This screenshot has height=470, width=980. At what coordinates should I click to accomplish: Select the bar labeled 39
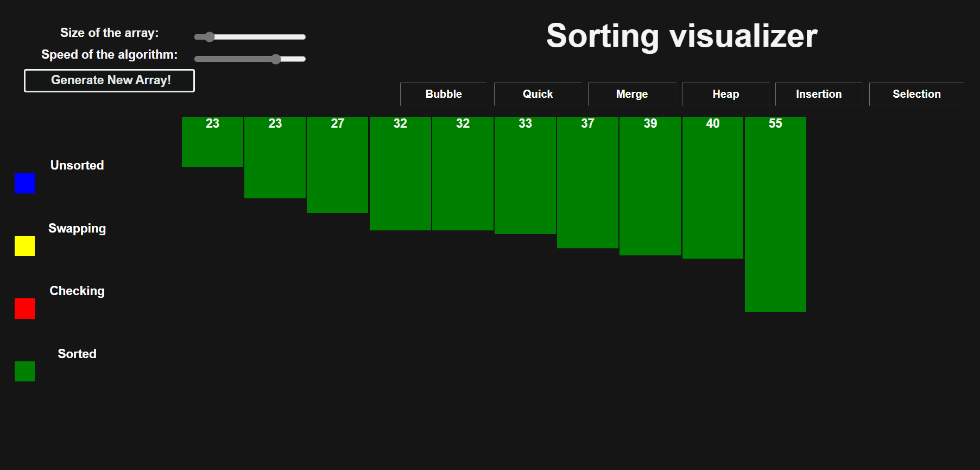tap(650, 186)
